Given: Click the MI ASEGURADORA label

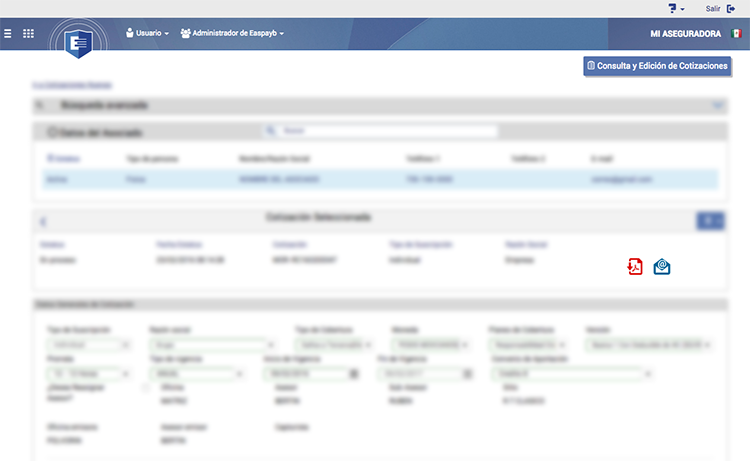Looking at the screenshot, I should [x=686, y=33].
